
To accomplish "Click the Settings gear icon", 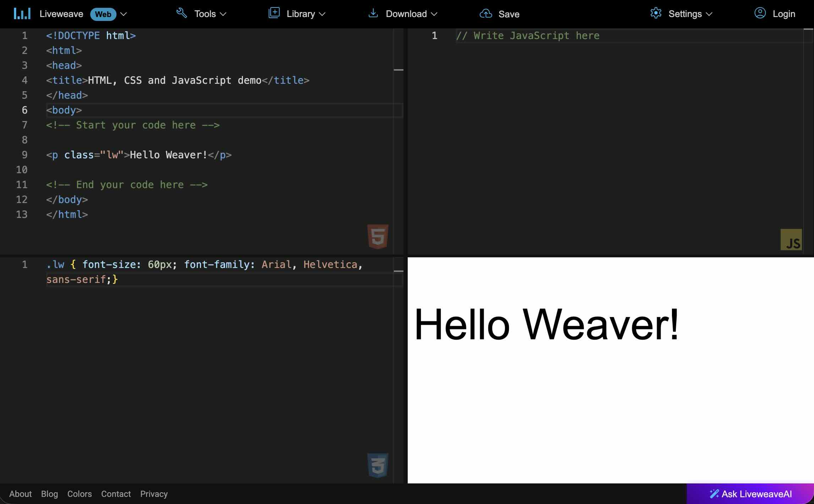I will point(656,13).
